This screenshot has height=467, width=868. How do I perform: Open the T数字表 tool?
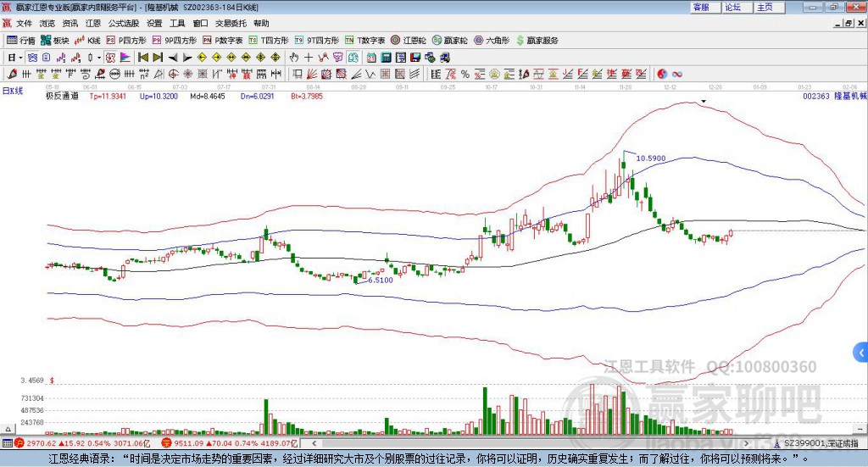[x=364, y=41]
